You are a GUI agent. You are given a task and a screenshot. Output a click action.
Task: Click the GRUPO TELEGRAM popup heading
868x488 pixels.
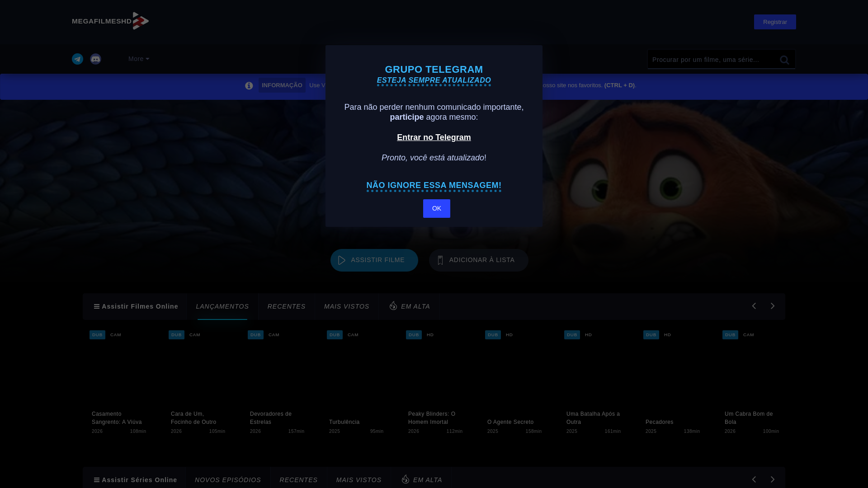tap(434, 70)
